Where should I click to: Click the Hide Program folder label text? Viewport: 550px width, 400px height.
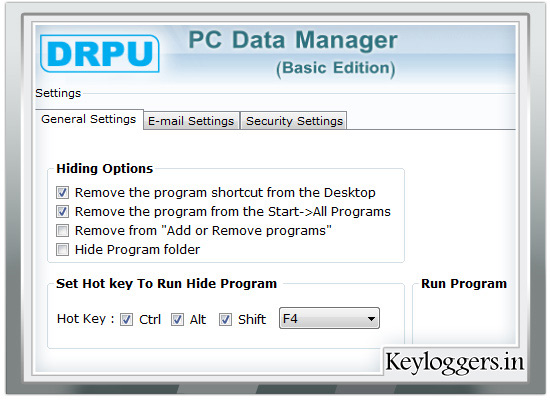click(137, 249)
